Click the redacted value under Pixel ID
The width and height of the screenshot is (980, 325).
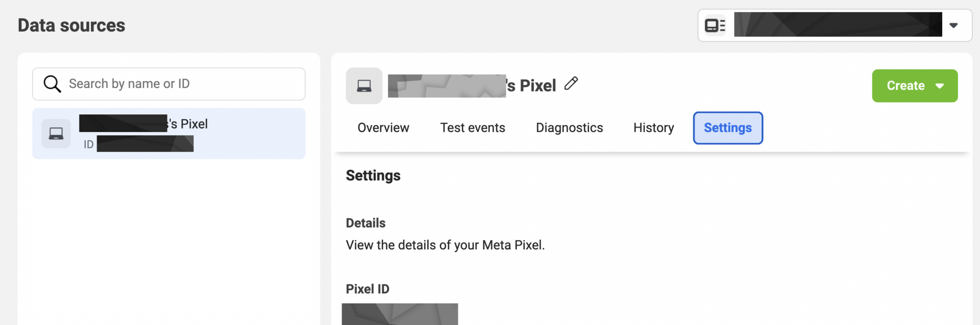pyautogui.click(x=400, y=314)
